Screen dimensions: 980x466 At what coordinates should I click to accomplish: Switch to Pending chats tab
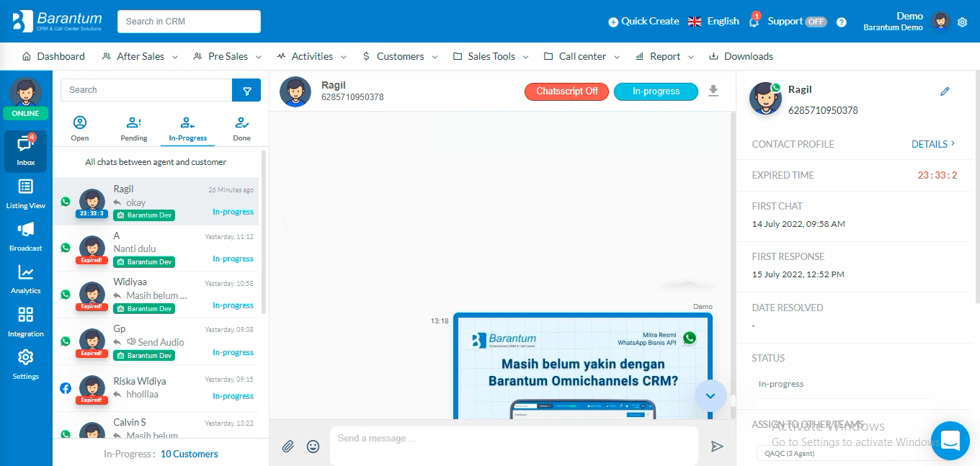134,129
